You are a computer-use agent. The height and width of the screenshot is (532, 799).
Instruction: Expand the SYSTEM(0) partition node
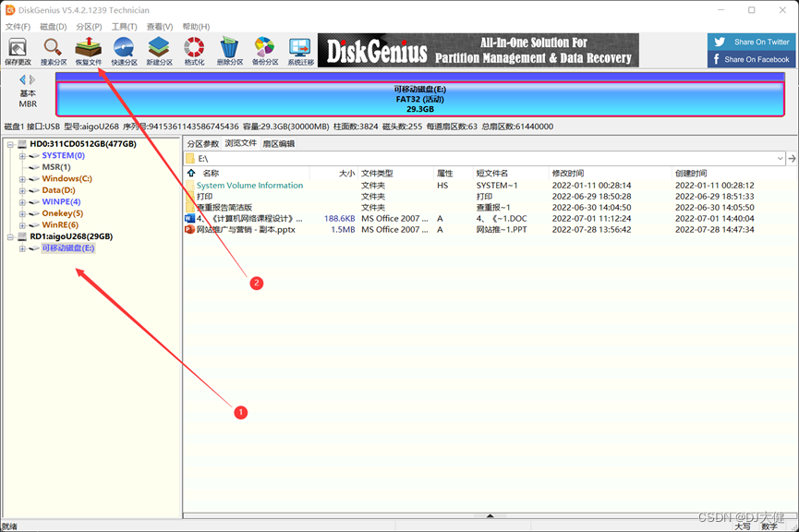tap(22, 156)
